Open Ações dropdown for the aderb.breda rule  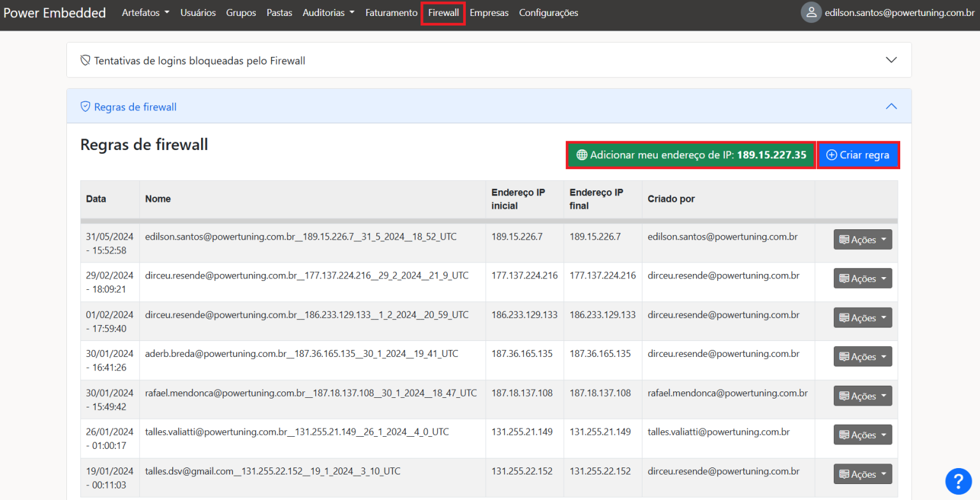pyautogui.click(x=863, y=356)
